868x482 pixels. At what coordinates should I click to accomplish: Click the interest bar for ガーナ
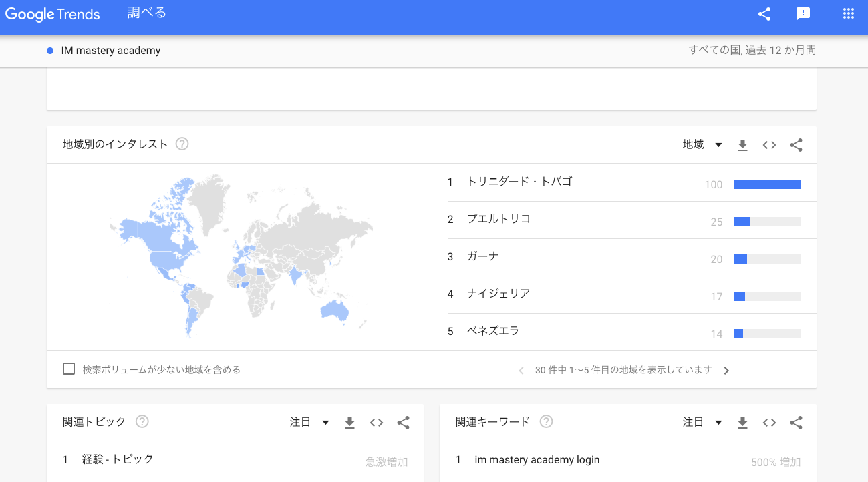(x=767, y=259)
